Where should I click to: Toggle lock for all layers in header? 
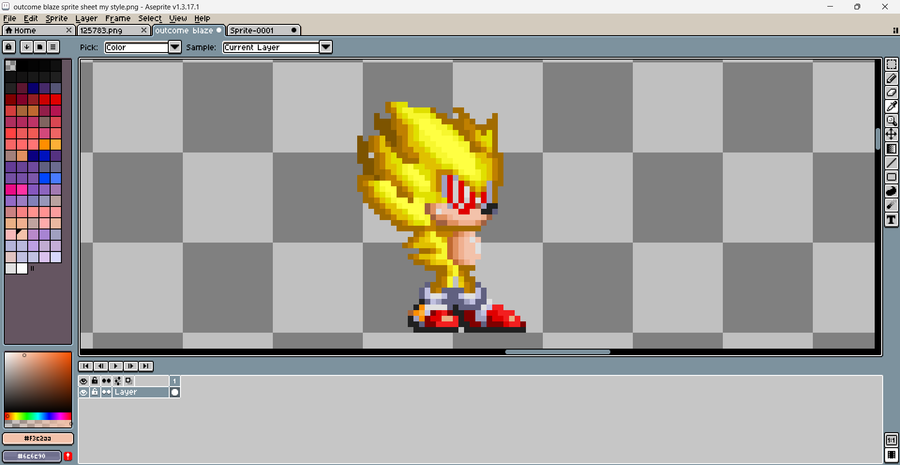click(95, 381)
